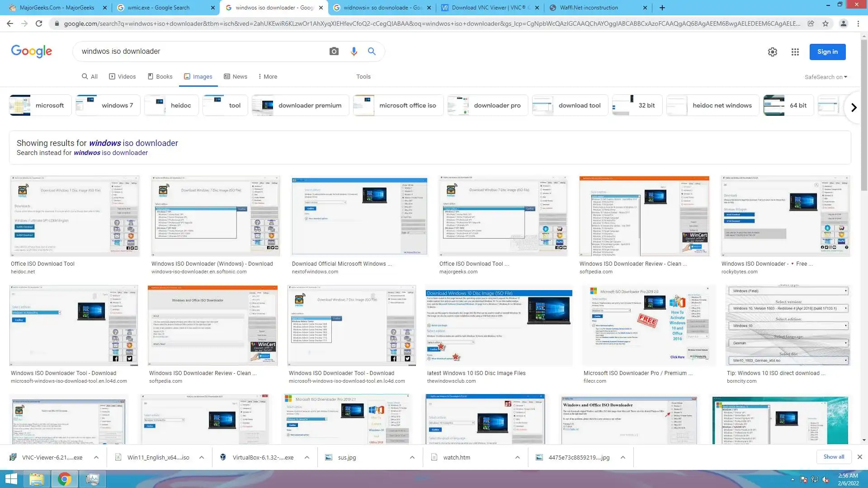Switch to the News search tab
868x488 pixels.
coord(236,76)
